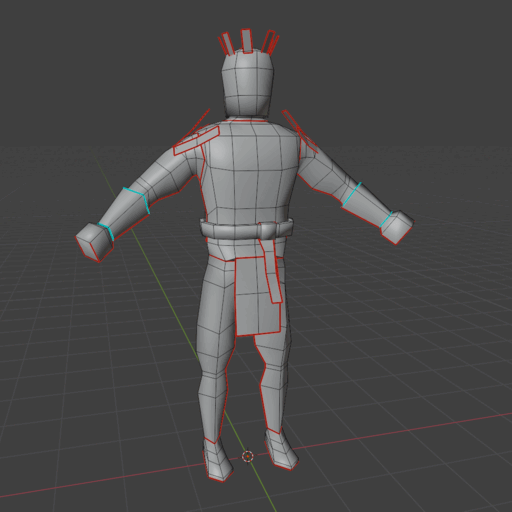The width and height of the screenshot is (512, 512).
Task: Click the red seam along the inner leg
Action: click(x=262, y=383)
